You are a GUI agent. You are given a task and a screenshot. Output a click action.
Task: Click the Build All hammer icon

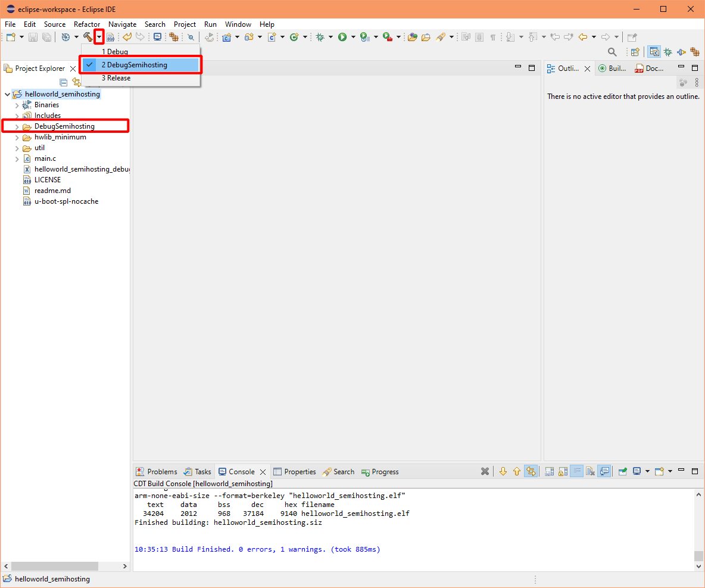coord(88,36)
